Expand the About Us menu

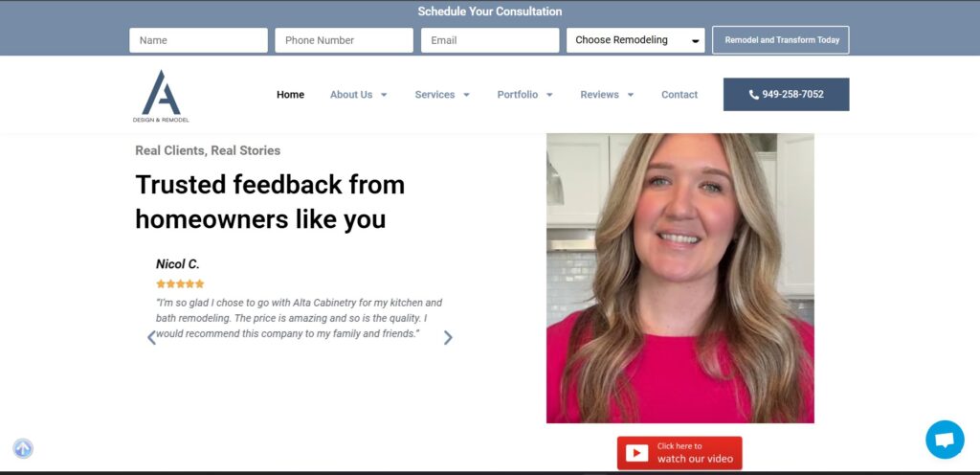tap(358, 95)
